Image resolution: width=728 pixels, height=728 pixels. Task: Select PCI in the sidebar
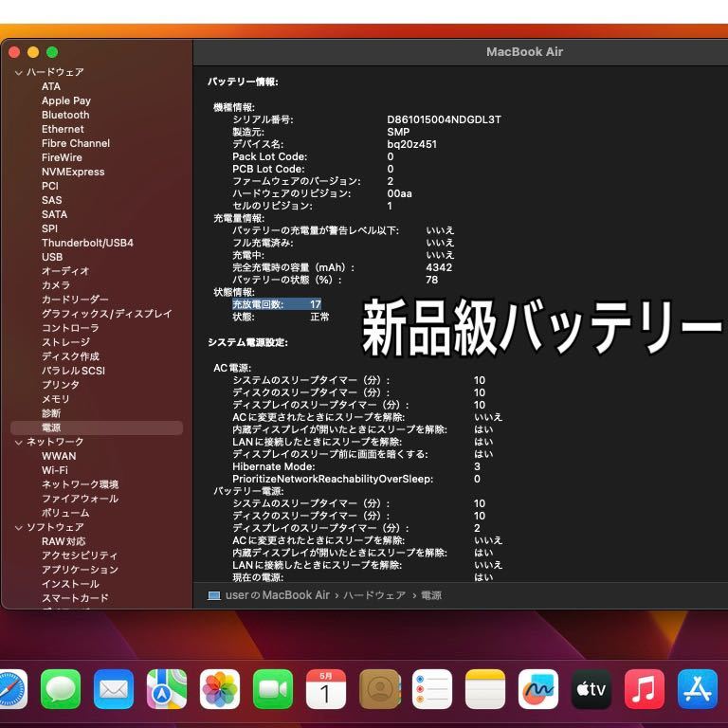(x=50, y=186)
